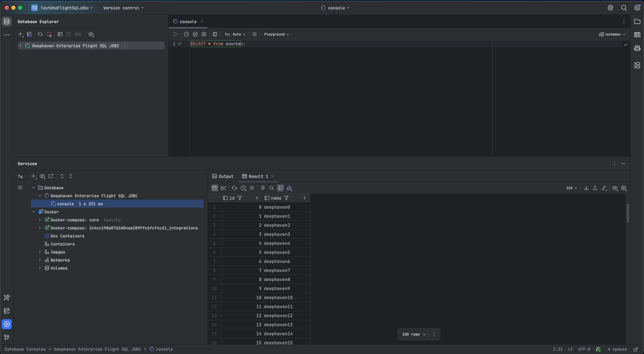This screenshot has width=644, height=354.
Task: Pin the Result 1 tab with the pin icon
Action: (263, 188)
